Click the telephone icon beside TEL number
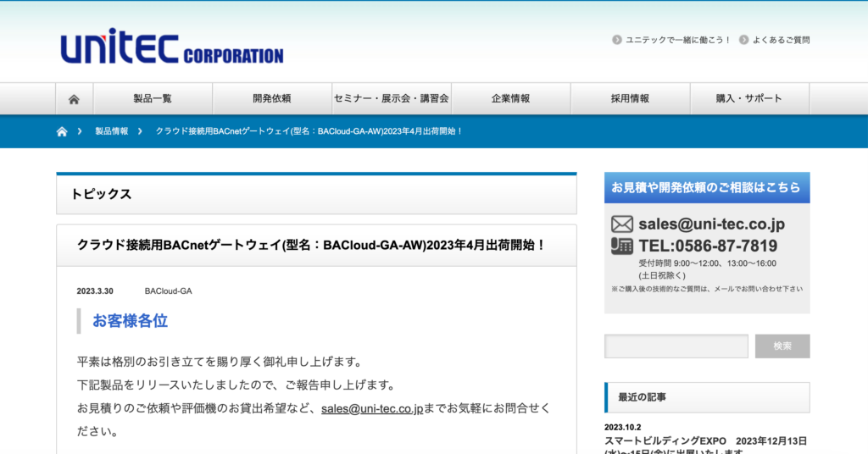This screenshot has width=868, height=454. click(x=622, y=246)
